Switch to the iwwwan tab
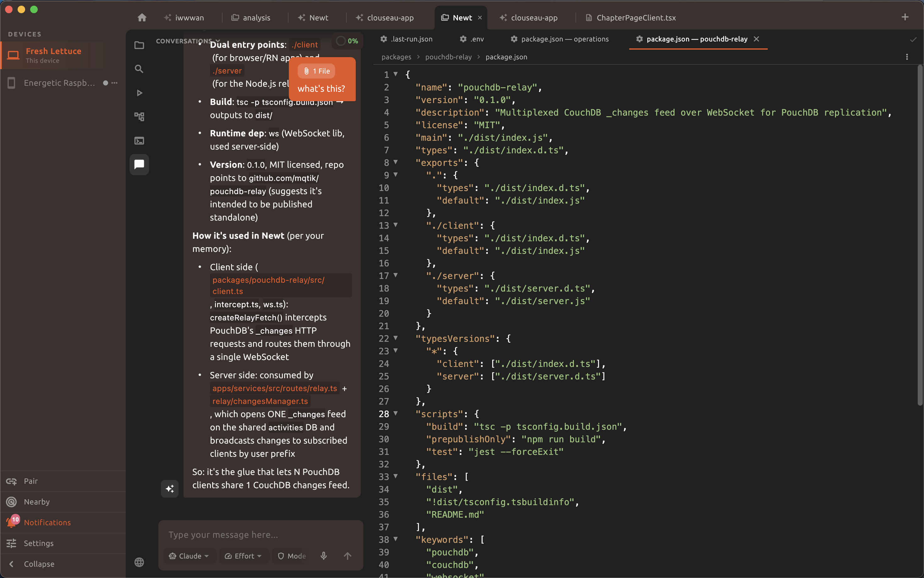Screen dimensions: 924x578 (x=184, y=18)
